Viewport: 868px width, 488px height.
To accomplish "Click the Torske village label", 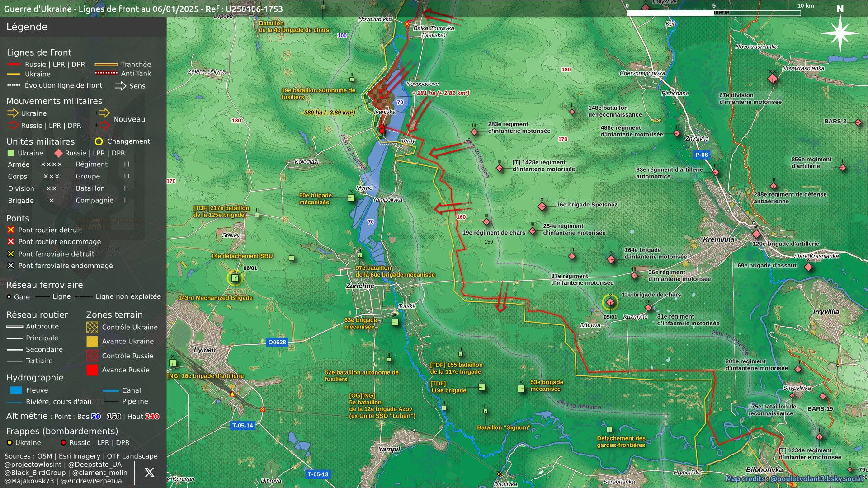I will (x=407, y=306).
